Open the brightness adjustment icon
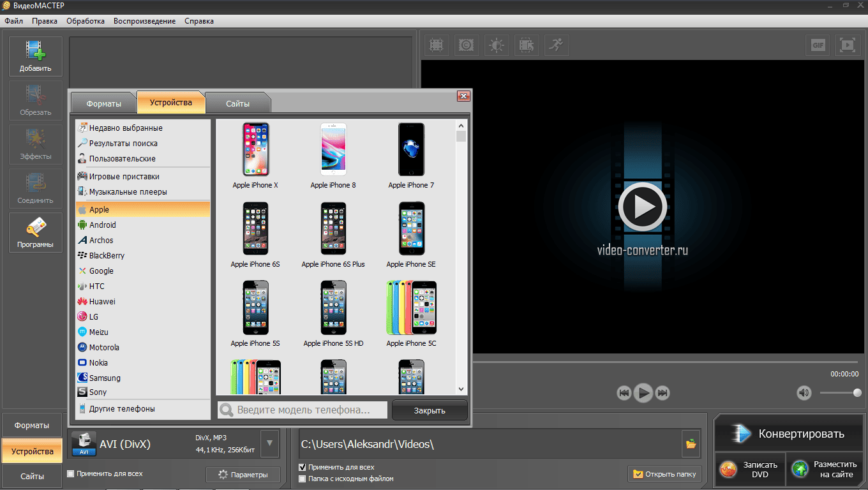This screenshot has width=868, height=490. click(497, 45)
